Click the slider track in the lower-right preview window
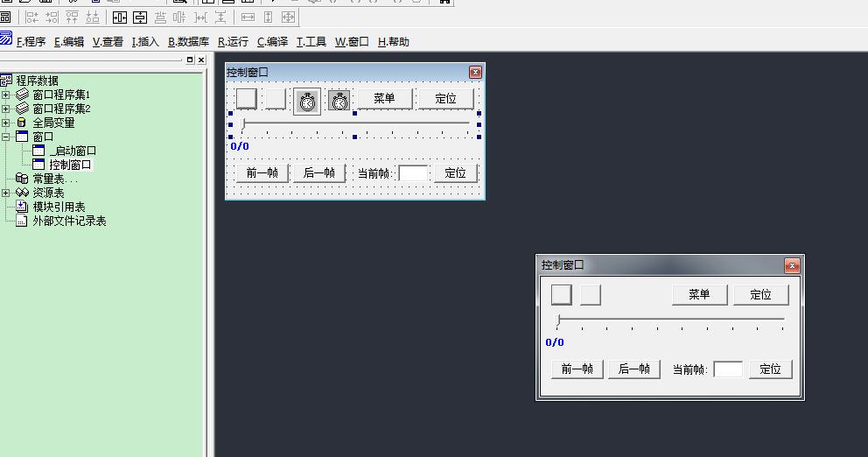This screenshot has width=868, height=457. 670,319
